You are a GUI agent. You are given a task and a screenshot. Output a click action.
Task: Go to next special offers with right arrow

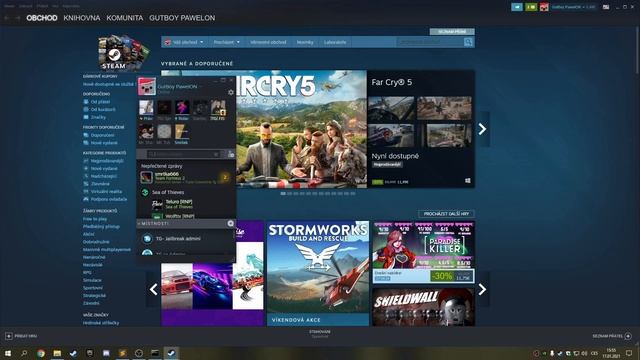(482, 289)
